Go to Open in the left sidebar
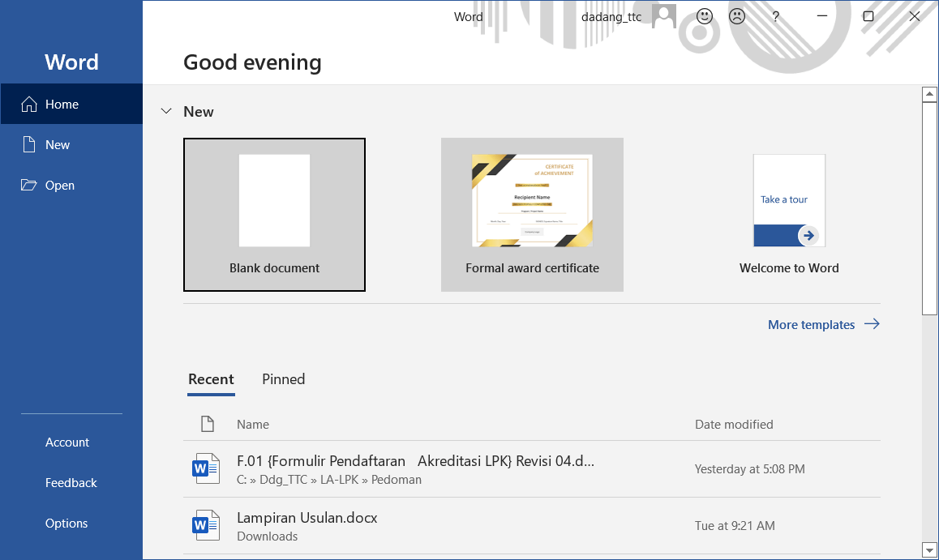Image resolution: width=939 pixels, height=560 pixels. click(59, 186)
